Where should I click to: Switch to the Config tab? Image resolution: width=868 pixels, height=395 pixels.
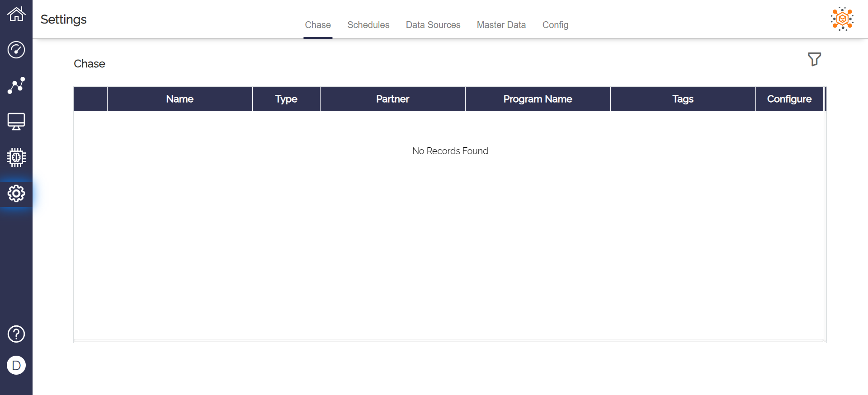(555, 25)
